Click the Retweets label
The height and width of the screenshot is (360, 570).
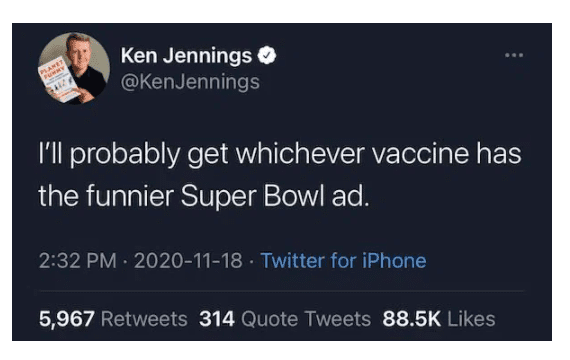coord(144,319)
